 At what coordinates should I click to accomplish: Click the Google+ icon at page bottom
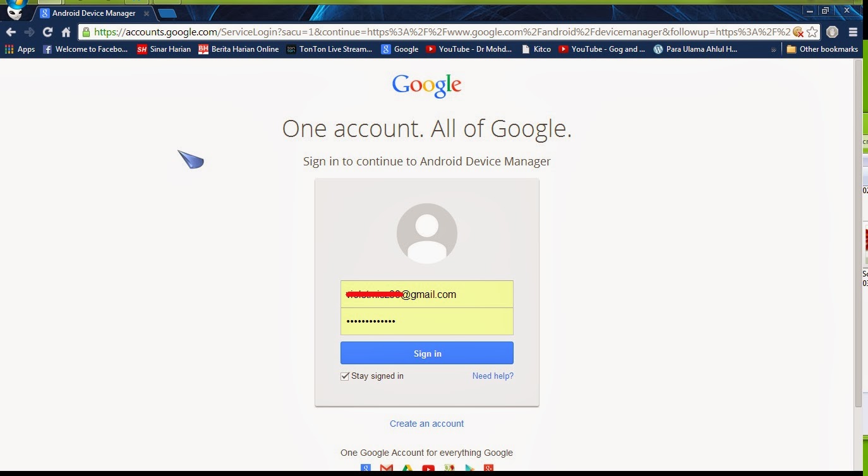point(488,468)
